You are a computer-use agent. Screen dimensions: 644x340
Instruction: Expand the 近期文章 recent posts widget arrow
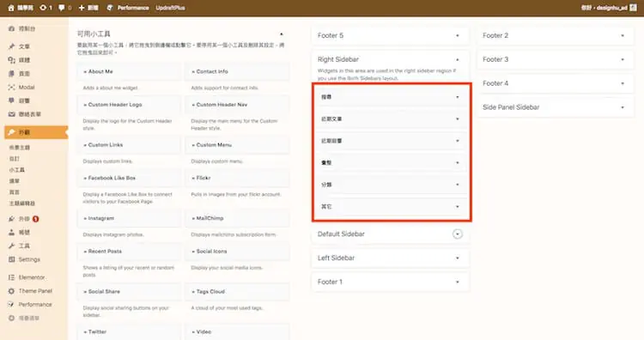point(458,119)
